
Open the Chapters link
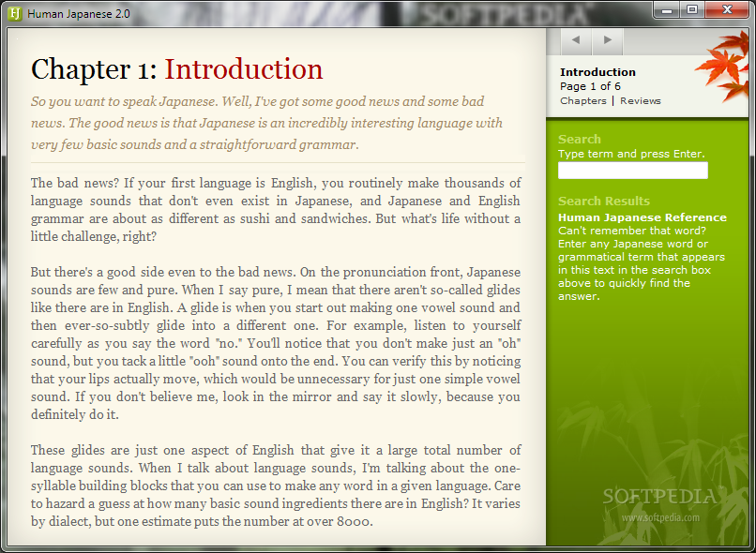click(x=582, y=100)
